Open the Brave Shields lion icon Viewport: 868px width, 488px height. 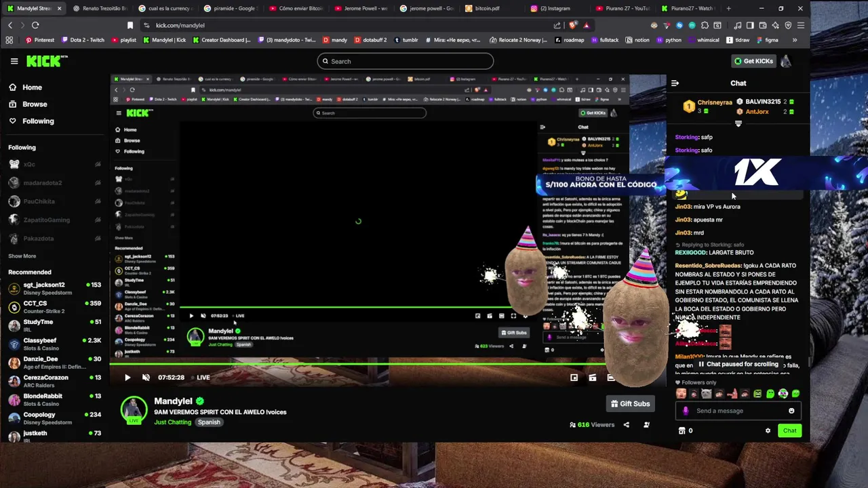573,25
